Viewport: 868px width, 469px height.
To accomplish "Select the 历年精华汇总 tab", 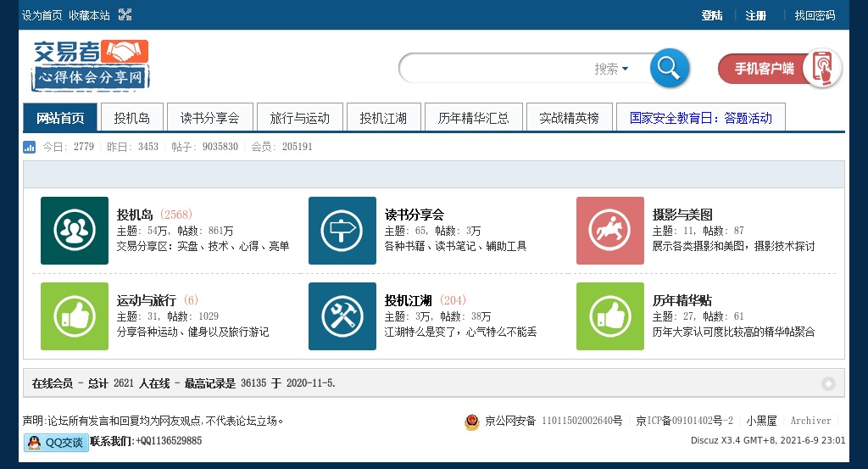I will [x=473, y=118].
